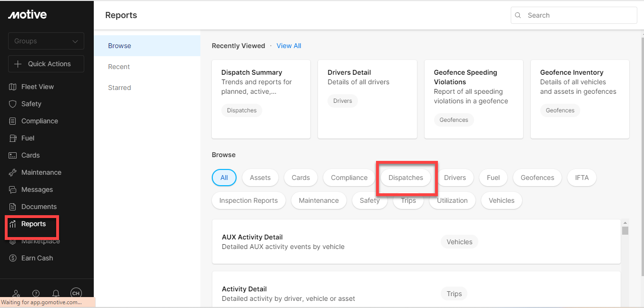
Task: Open Quick Actions menu
Action: tap(46, 64)
